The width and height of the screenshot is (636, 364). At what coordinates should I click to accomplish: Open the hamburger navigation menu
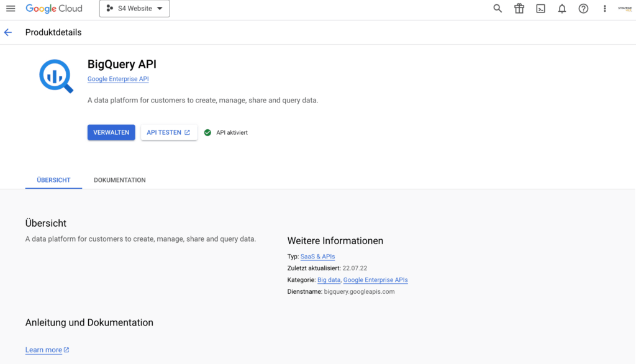pyautogui.click(x=11, y=9)
